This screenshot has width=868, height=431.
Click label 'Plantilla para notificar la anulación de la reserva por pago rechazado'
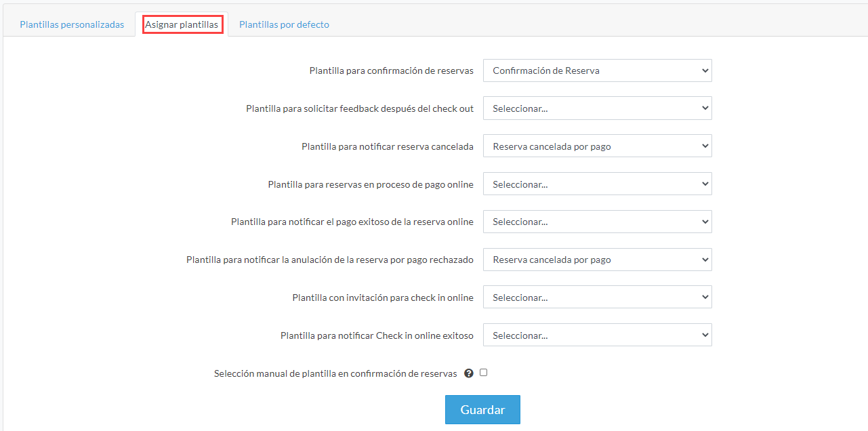coord(330,260)
